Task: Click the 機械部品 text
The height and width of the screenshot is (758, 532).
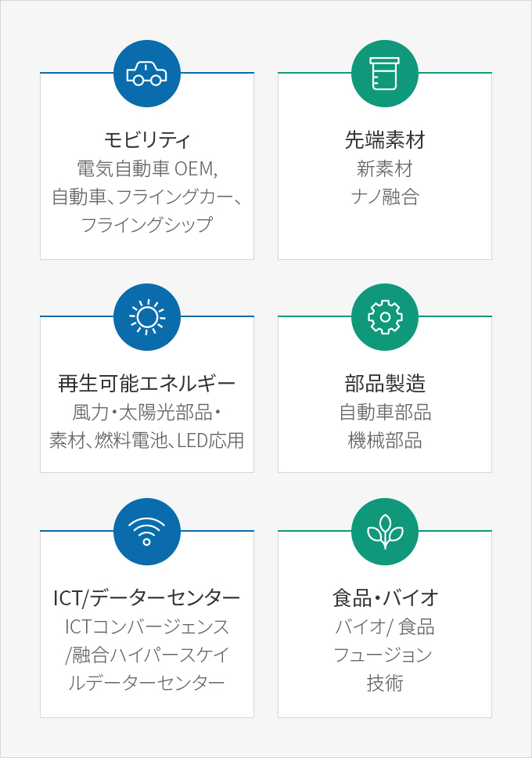Action: pyautogui.click(x=385, y=440)
